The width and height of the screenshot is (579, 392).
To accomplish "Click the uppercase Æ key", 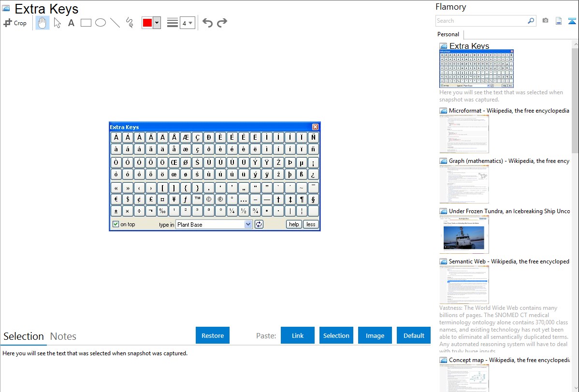I will pyautogui.click(x=186, y=137).
